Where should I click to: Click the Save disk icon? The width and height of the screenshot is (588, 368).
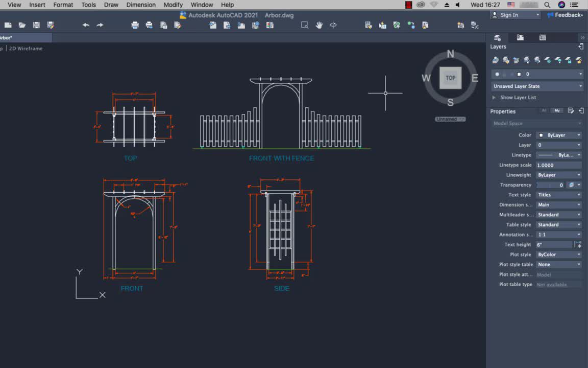pos(36,25)
